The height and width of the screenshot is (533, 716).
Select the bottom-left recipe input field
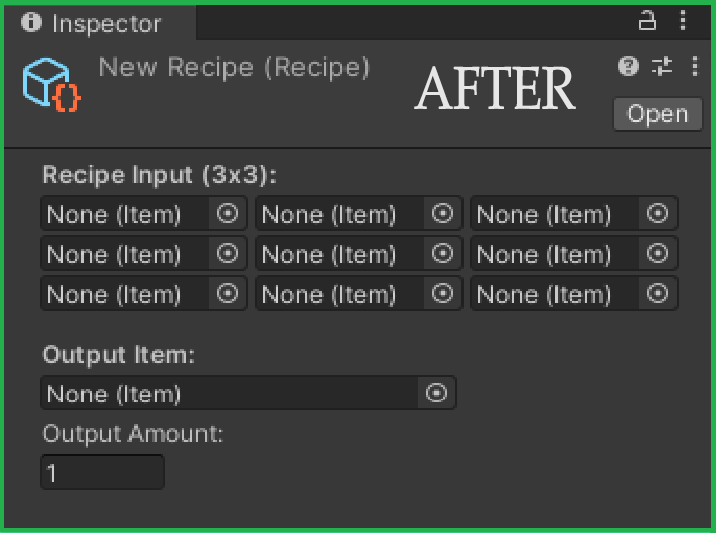(x=126, y=294)
